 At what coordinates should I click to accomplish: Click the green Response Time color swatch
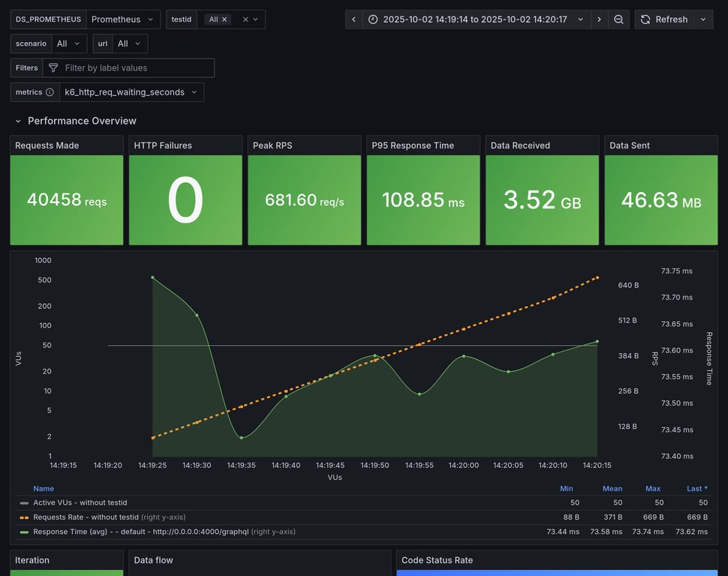[x=24, y=532]
